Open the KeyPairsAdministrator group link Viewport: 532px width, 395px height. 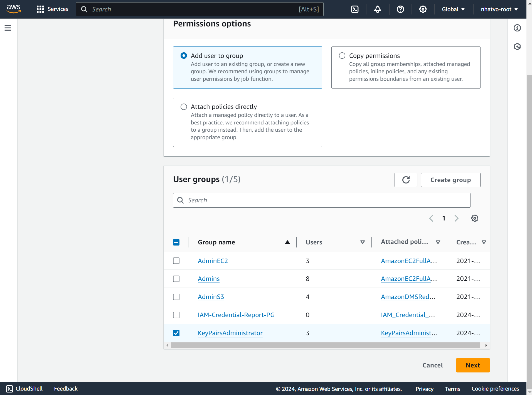click(230, 333)
